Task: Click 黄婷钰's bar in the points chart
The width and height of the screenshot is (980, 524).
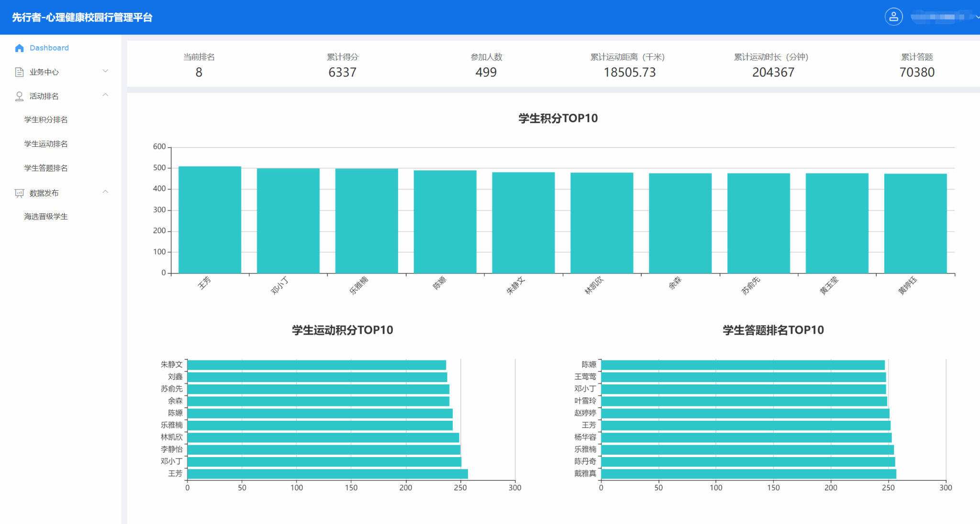Action: [x=915, y=224]
